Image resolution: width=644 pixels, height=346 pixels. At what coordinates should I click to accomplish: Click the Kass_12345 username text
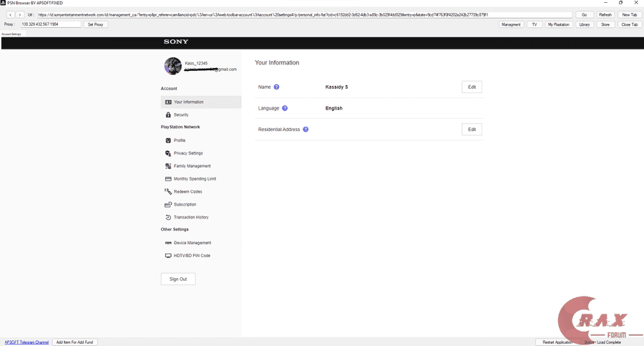pos(196,63)
